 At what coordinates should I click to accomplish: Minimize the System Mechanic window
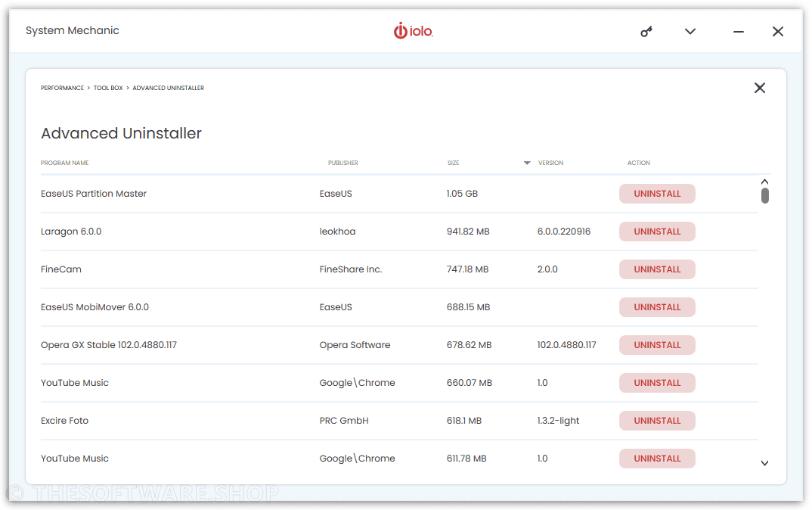(x=739, y=32)
